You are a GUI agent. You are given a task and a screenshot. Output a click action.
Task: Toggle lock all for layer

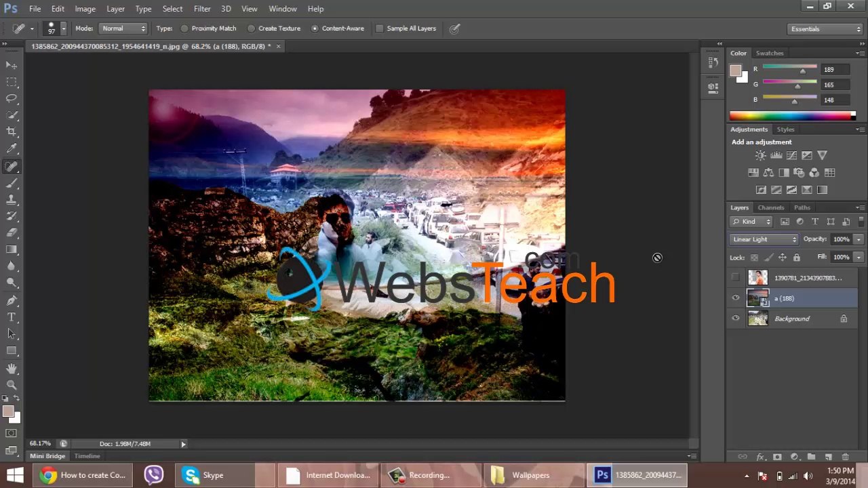[x=797, y=258]
